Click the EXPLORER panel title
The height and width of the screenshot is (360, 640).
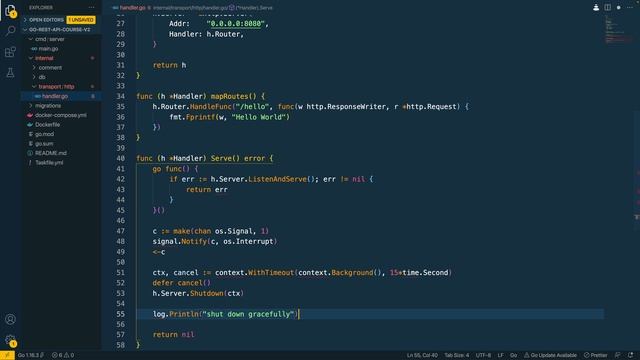[40, 7]
